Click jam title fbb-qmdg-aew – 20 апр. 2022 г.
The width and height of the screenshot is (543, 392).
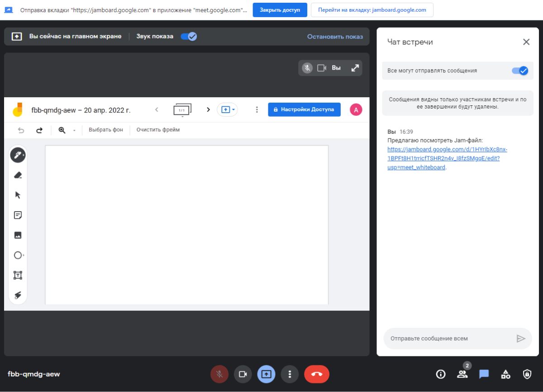point(81,110)
